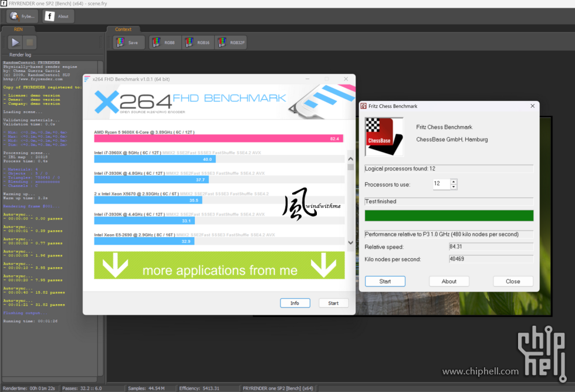Image resolution: width=575 pixels, height=392 pixels.
Task: Click 'Intel i7-3930K @ 4.8GHz' result row
Action: (219, 177)
